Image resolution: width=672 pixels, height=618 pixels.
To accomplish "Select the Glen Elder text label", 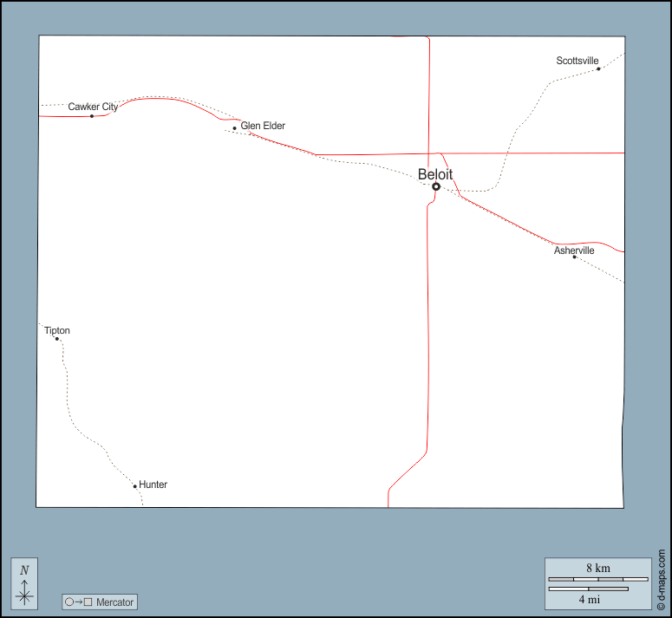I will [x=263, y=126].
